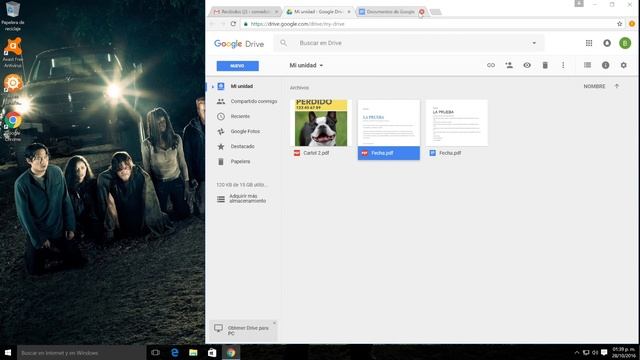Image resolution: width=640 pixels, height=360 pixels.
Task: Open the action center notifications icon
Action: pyautogui.click(x=604, y=352)
